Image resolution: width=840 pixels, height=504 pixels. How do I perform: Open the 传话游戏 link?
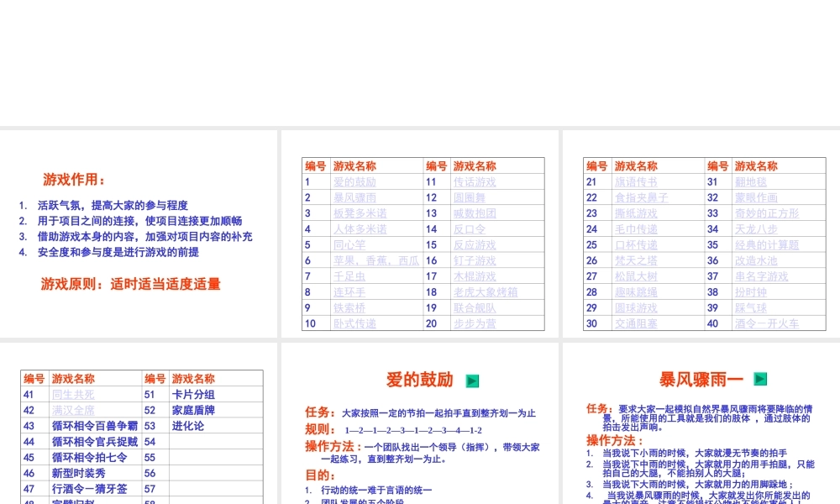tap(475, 182)
